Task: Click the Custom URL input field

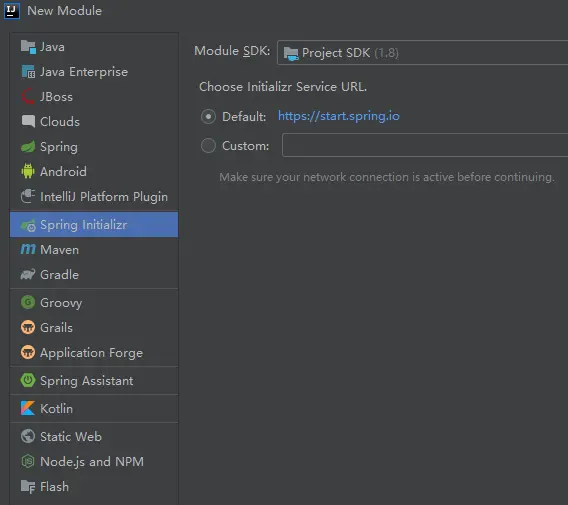Action: tap(425, 145)
